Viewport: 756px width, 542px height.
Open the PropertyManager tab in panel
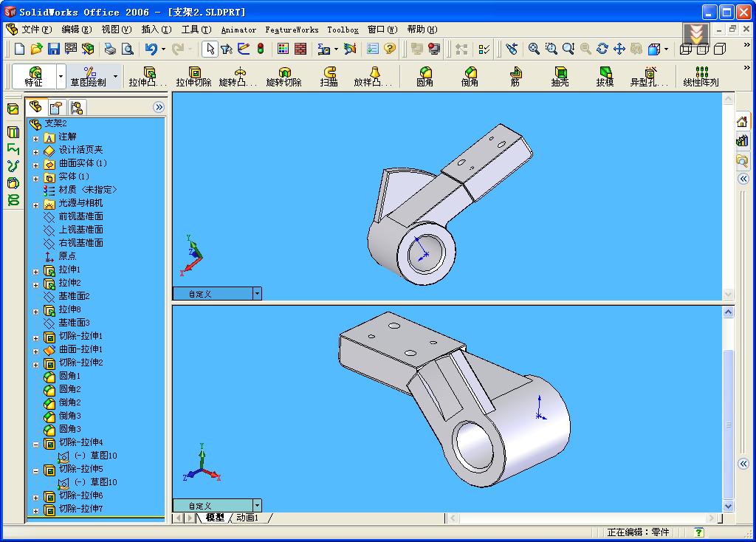56,107
